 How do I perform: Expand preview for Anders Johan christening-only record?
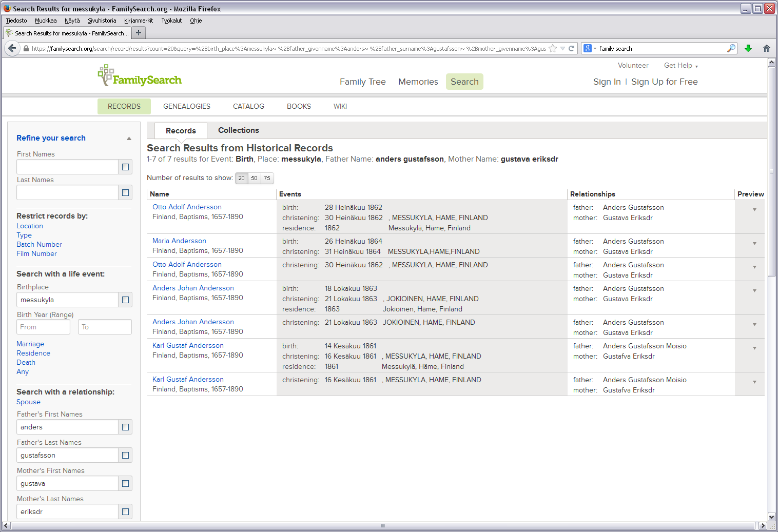(754, 324)
